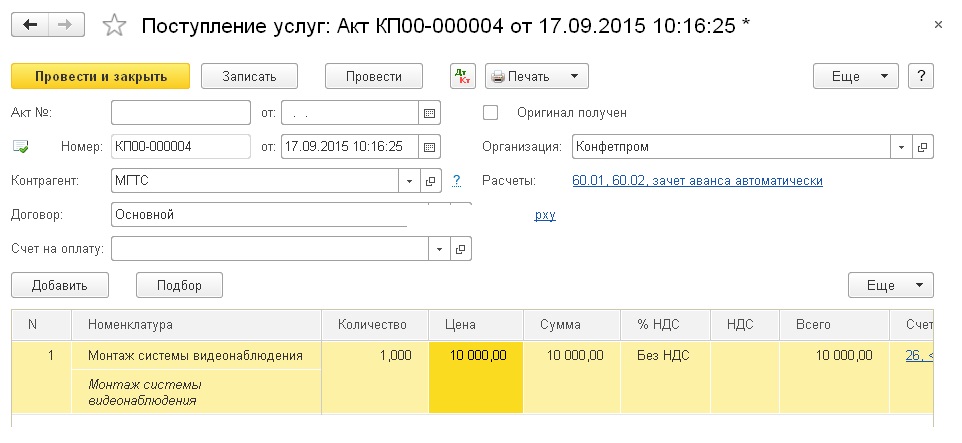Focus document date 17.09.2015 field
Viewport: 962px width, 443px height.
pyautogui.click(x=350, y=147)
